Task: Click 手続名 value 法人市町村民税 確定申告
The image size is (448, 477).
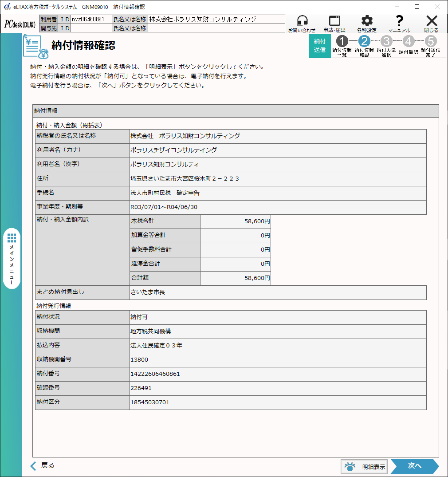Action: point(278,193)
